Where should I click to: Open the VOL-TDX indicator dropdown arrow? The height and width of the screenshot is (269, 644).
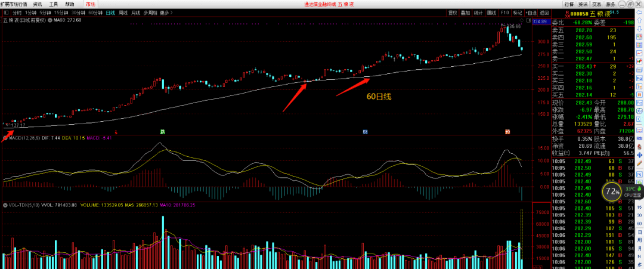(x=4, y=205)
